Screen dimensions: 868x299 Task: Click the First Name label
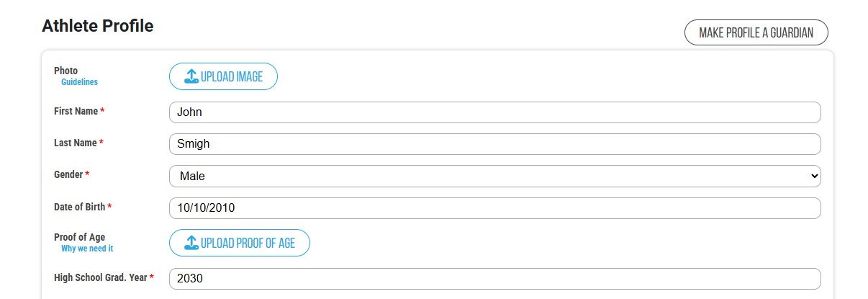click(76, 111)
